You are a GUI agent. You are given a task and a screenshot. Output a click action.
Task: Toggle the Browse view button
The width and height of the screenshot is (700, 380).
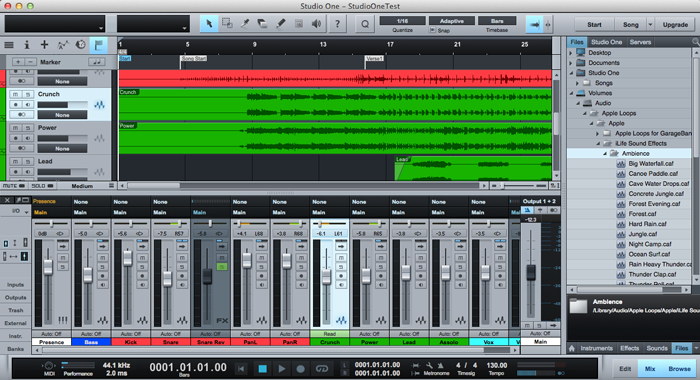679,369
